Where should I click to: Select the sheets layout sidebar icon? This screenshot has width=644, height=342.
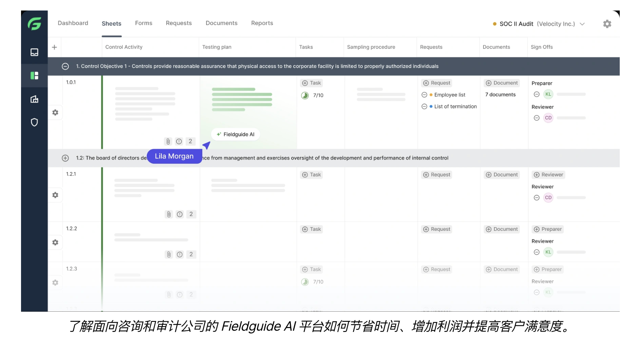(34, 76)
